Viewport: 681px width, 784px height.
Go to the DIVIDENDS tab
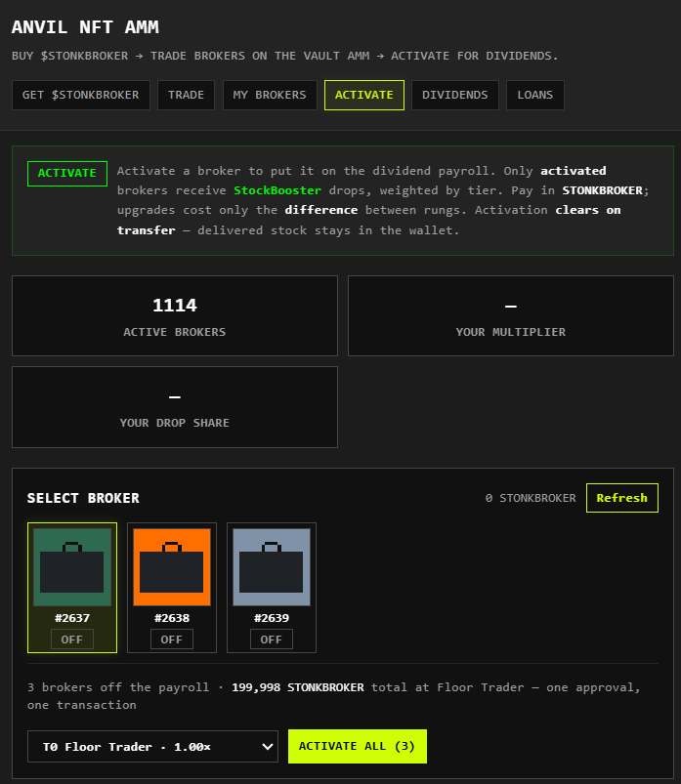coord(455,95)
